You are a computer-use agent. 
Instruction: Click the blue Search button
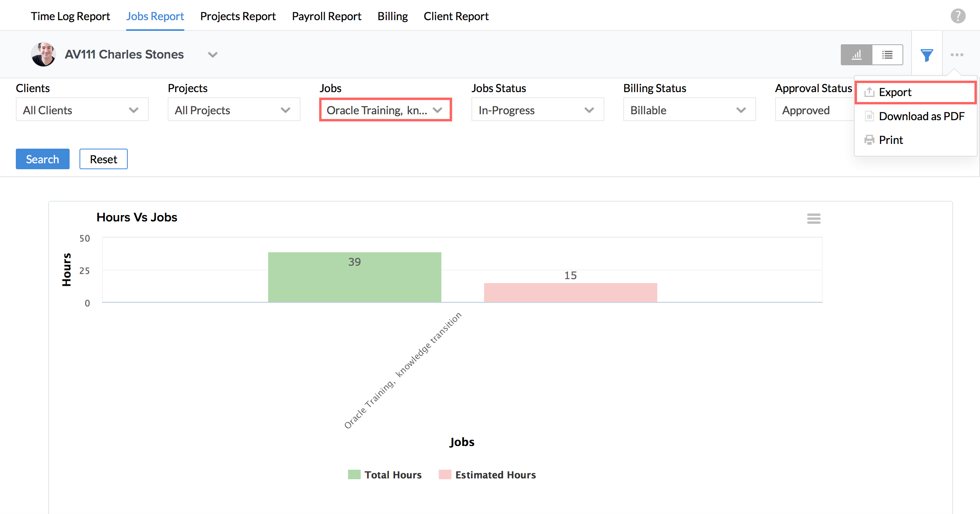42,159
